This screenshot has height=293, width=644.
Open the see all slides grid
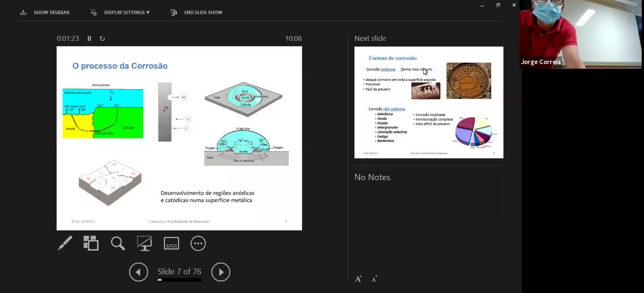tap(91, 243)
